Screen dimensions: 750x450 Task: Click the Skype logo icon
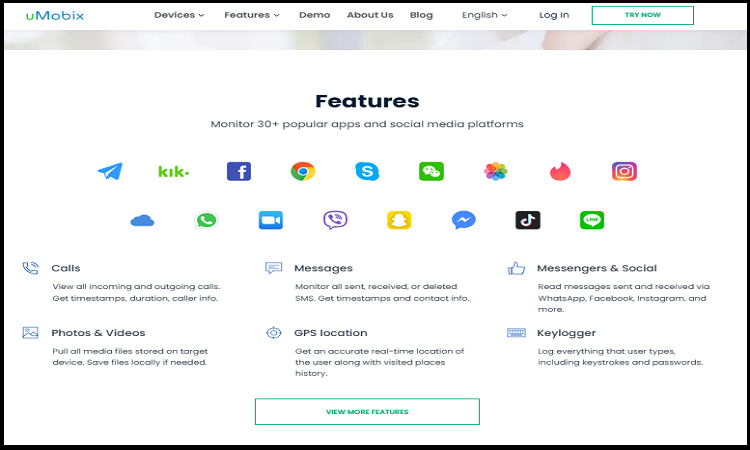coord(367,171)
